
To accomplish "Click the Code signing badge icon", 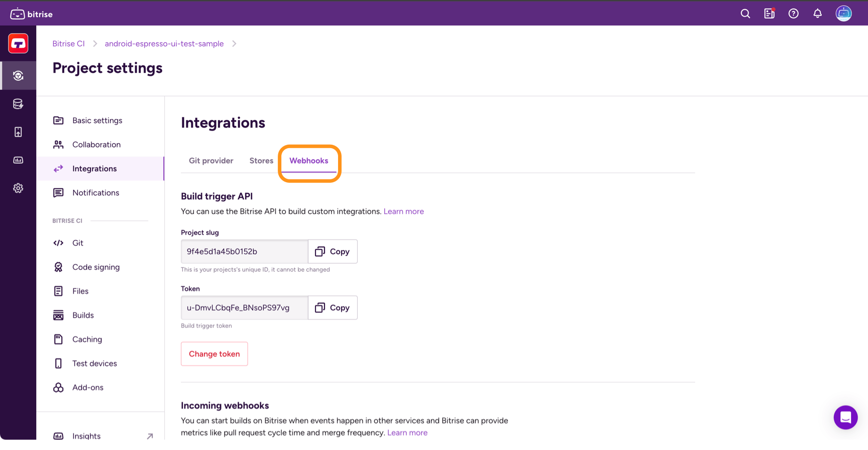I will [58, 267].
